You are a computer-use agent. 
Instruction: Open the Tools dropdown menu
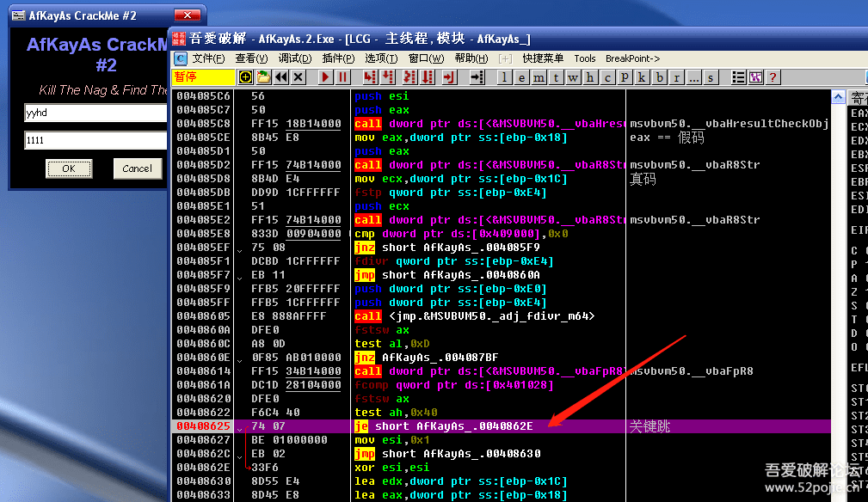click(x=585, y=58)
